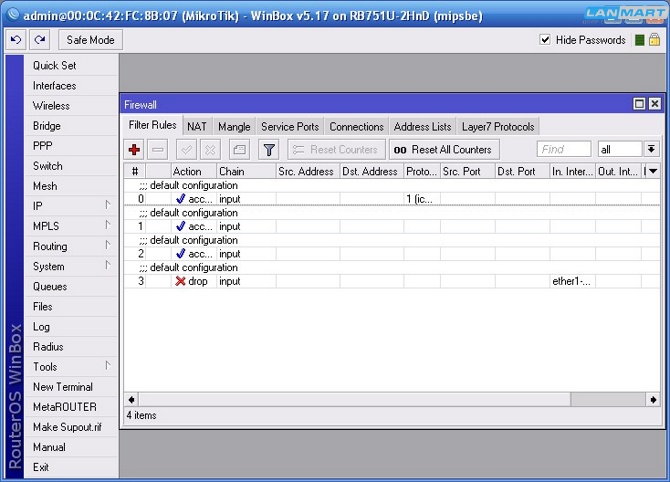Viewport: 670px width, 482px height.
Task: Switch to the Mangle tab
Action: click(x=234, y=127)
